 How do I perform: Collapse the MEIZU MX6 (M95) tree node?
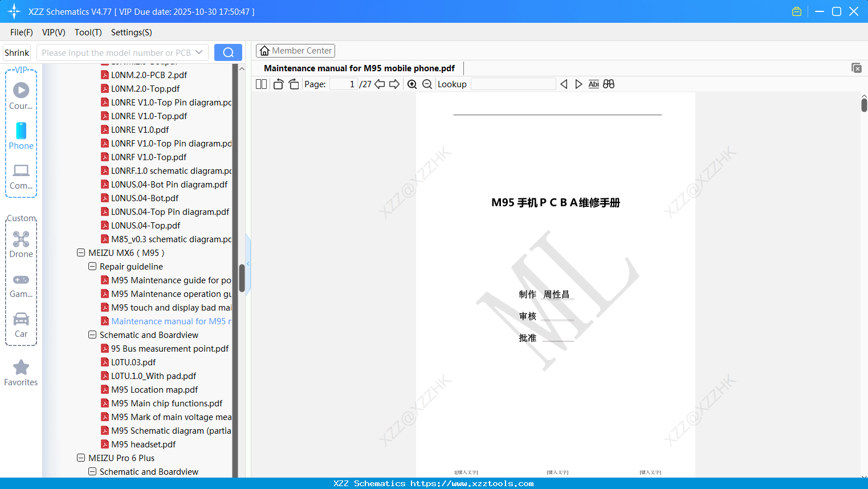(80, 252)
